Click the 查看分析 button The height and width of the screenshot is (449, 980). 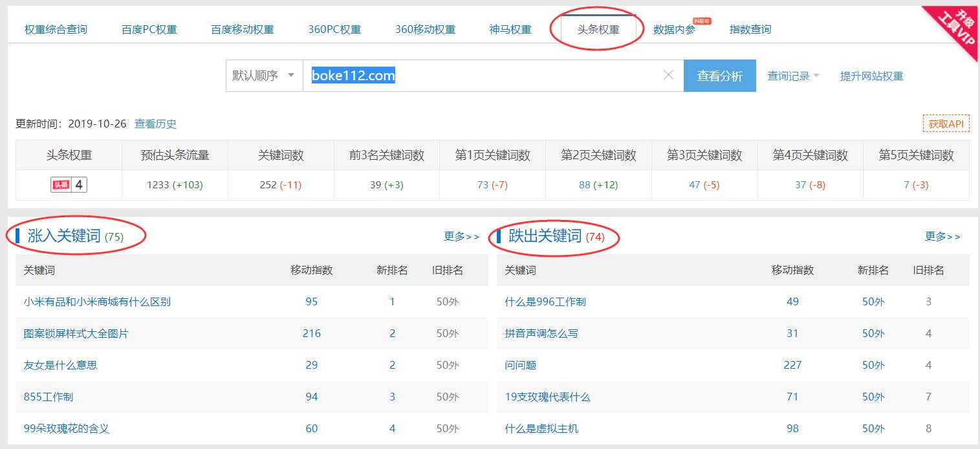[x=719, y=75]
